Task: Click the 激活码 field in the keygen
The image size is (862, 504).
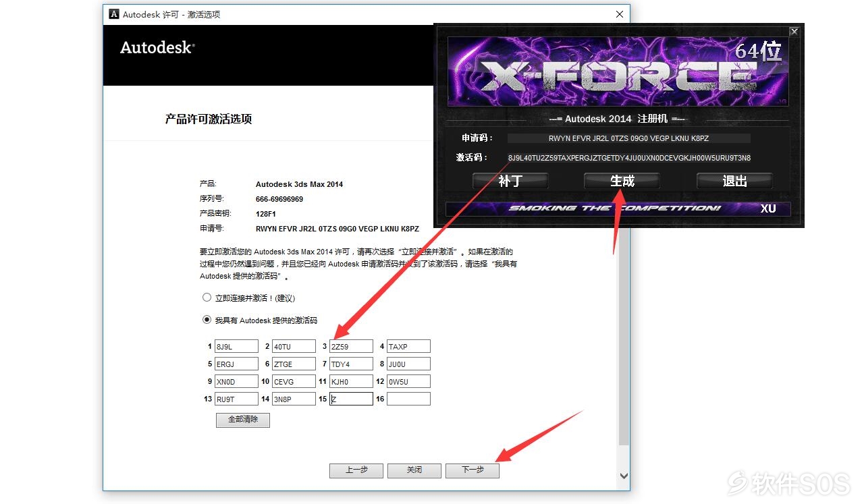Action: click(629, 158)
